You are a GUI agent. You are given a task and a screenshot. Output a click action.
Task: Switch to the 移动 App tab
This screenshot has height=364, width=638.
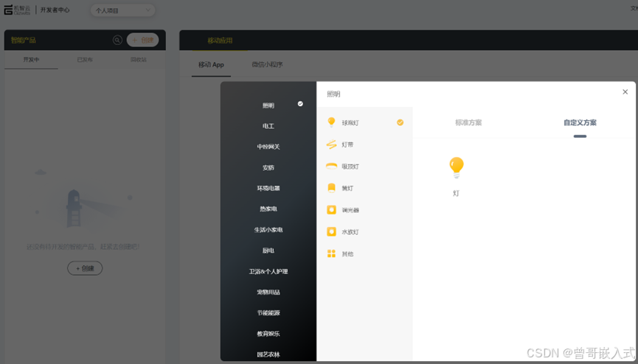211,65
